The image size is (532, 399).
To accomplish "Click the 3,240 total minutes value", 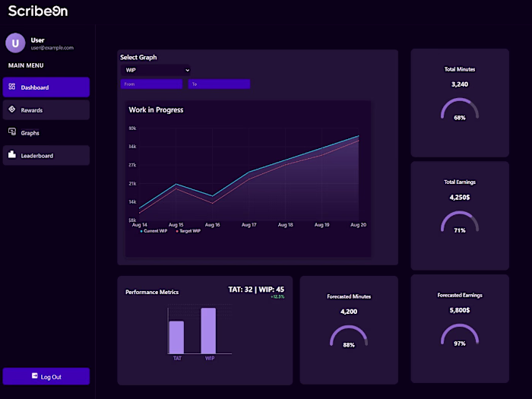I will pyautogui.click(x=460, y=84).
